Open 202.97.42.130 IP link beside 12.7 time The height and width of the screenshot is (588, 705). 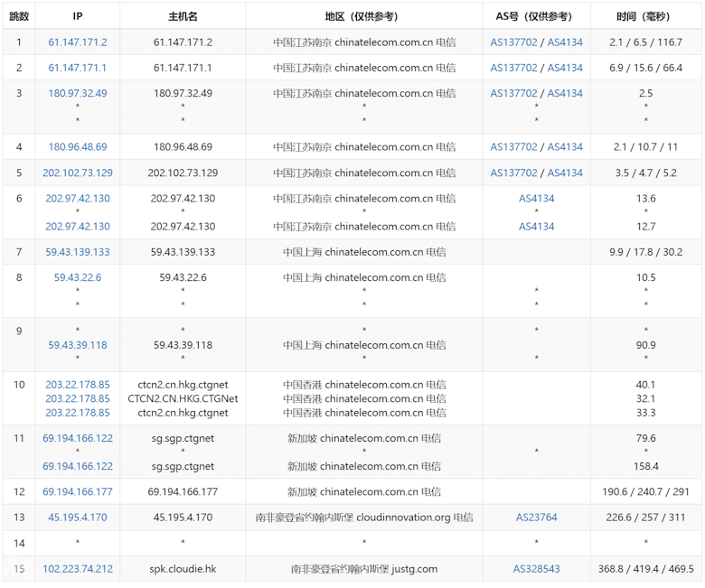pos(78,227)
